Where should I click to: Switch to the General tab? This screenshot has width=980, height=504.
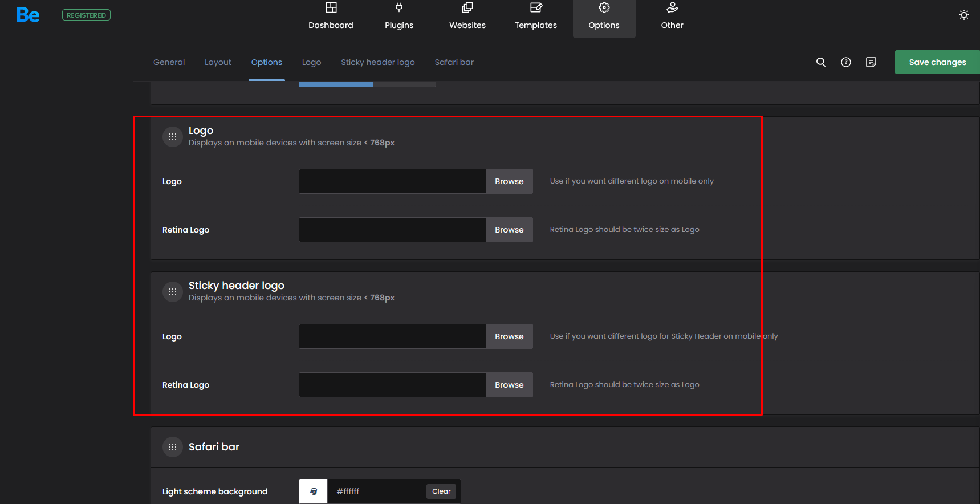pos(169,62)
